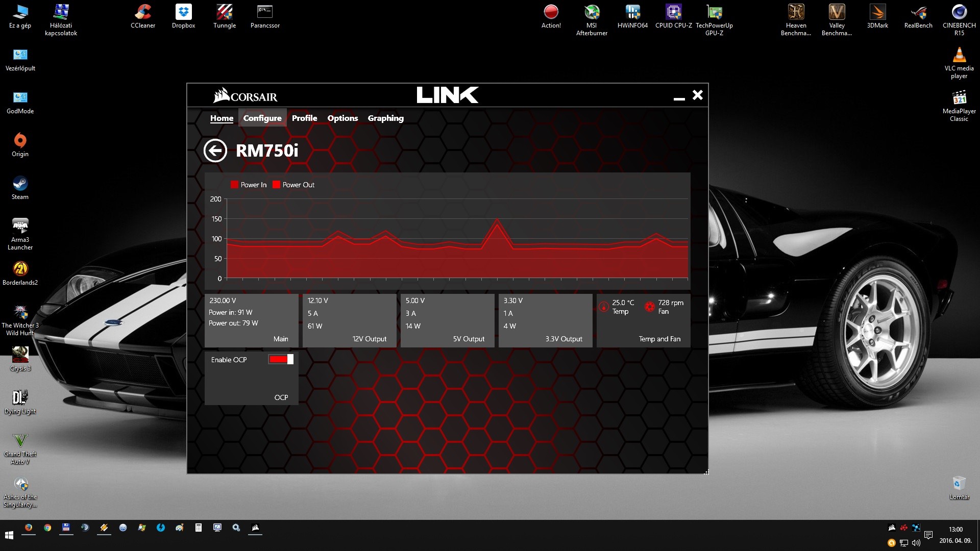Viewport: 980px width, 551px height.
Task: Click the Power In legend swatch
Action: pyautogui.click(x=235, y=185)
